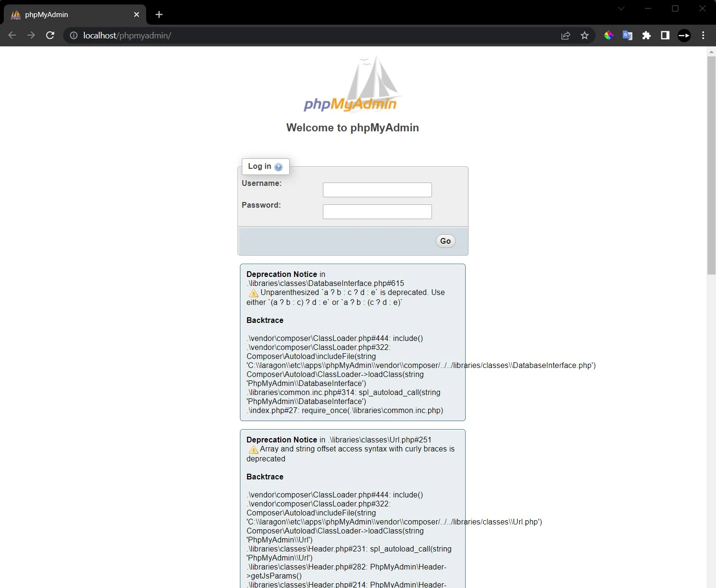Click the 'Welcome to phpMyAdmin' heading
This screenshot has width=716, height=588.
[x=352, y=128]
